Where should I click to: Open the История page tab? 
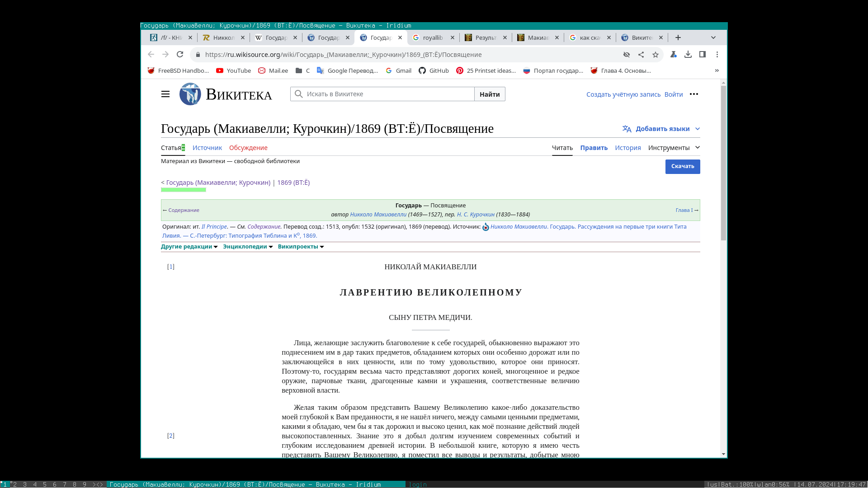pos(627,148)
